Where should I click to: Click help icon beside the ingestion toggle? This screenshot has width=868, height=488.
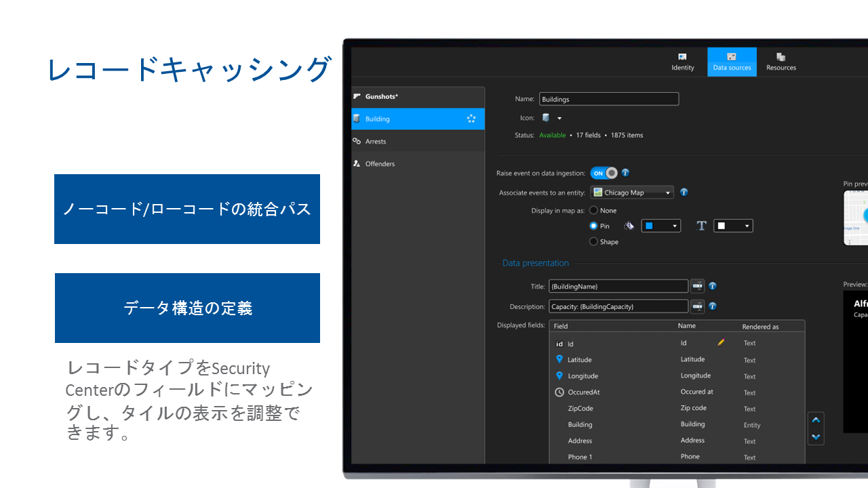(625, 173)
